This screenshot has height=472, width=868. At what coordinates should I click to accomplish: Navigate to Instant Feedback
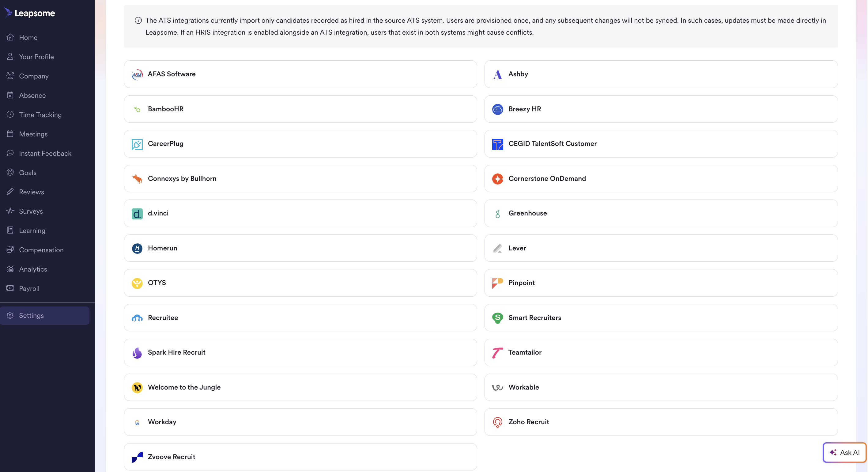45,153
